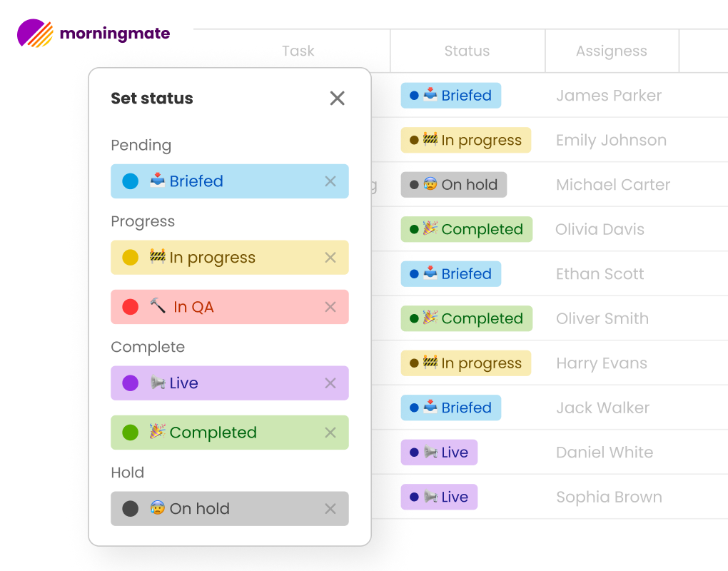Open Olivia Davis's Completed status badge
Viewport: 728px width, 571px height.
pyautogui.click(x=466, y=230)
